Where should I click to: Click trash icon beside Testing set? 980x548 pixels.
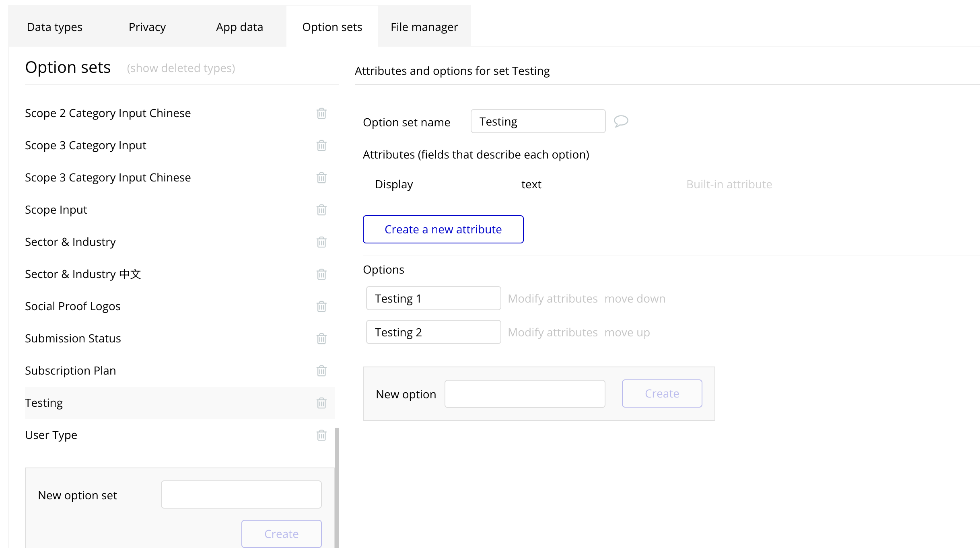(x=321, y=403)
